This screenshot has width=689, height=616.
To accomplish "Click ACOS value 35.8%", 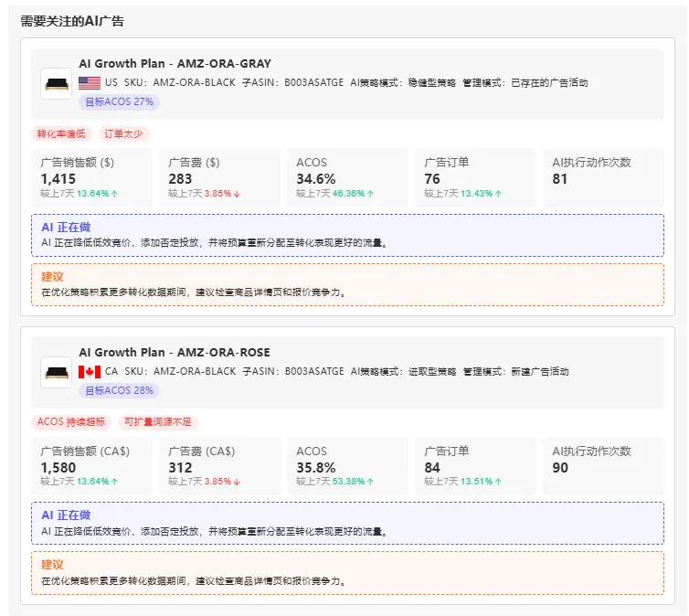I will point(316,468).
